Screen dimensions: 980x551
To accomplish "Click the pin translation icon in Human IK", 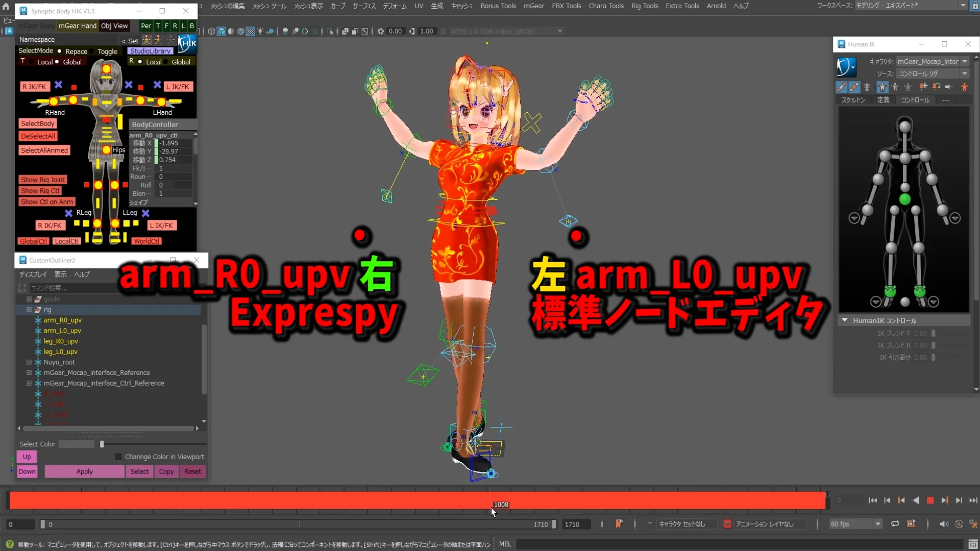I will (x=924, y=87).
